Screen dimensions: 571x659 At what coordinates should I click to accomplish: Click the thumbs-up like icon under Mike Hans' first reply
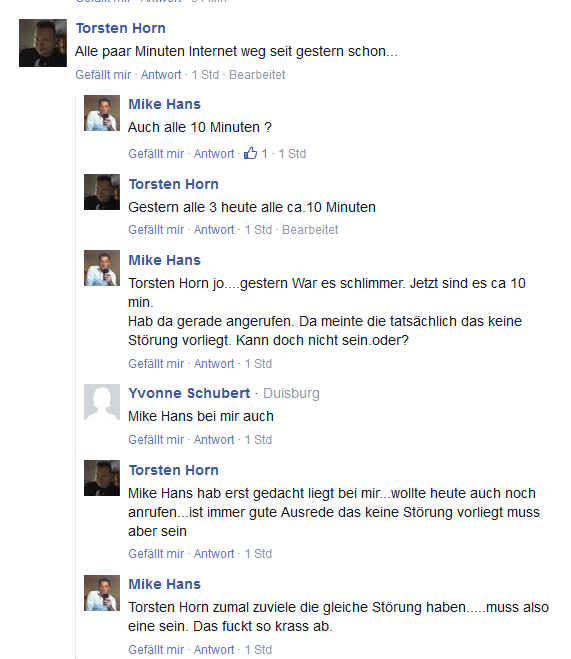[x=250, y=153]
